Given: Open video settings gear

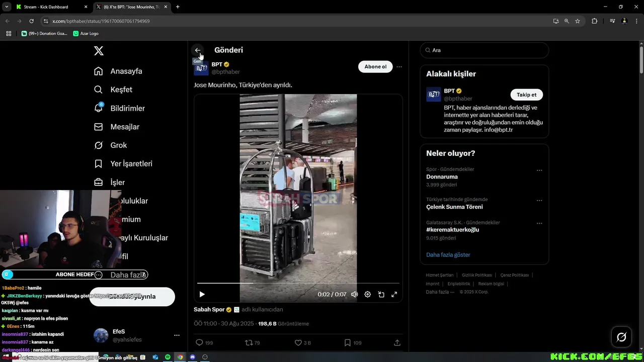Looking at the screenshot, I should pyautogui.click(x=367, y=294).
